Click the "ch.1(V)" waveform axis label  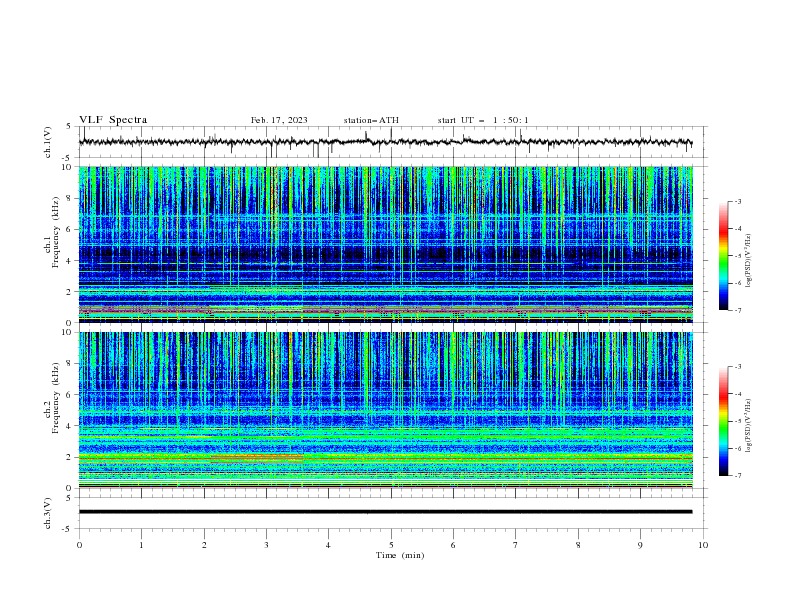(x=48, y=142)
